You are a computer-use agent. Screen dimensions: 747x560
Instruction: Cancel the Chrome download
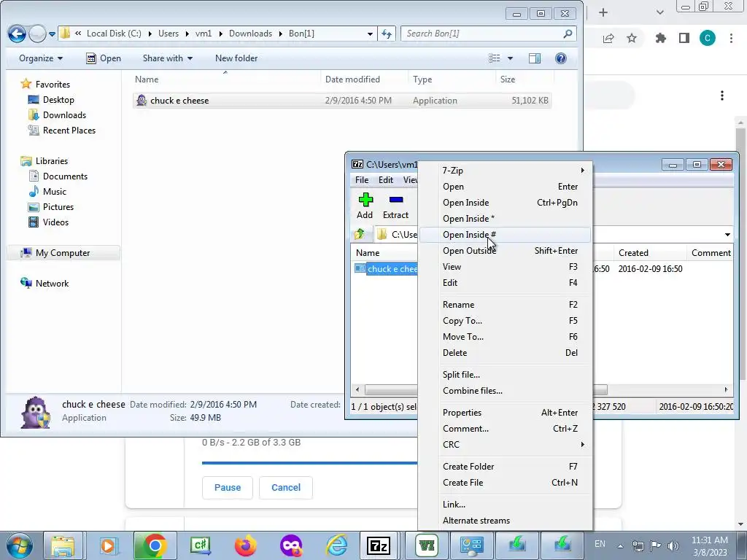[286, 488]
